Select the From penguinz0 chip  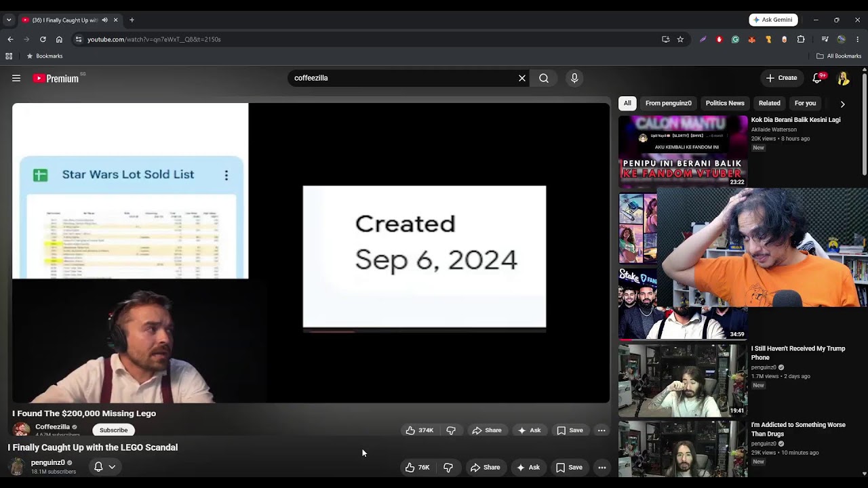tap(669, 104)
